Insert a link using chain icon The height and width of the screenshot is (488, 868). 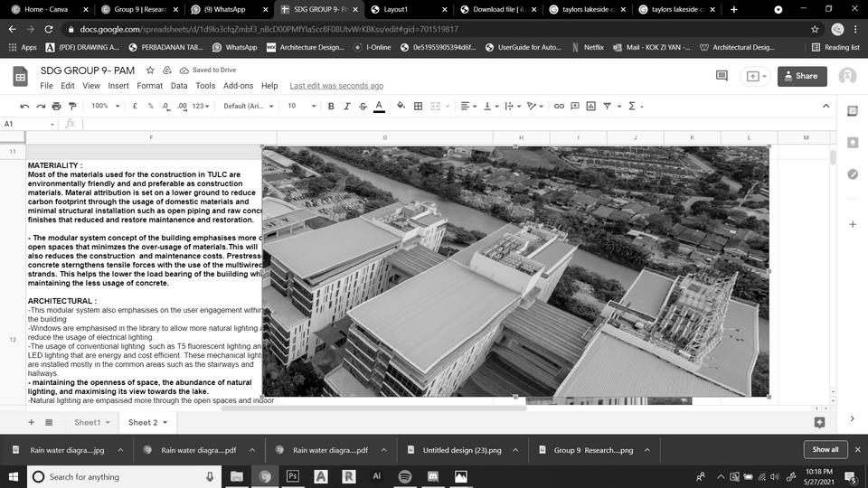point(559,106)
